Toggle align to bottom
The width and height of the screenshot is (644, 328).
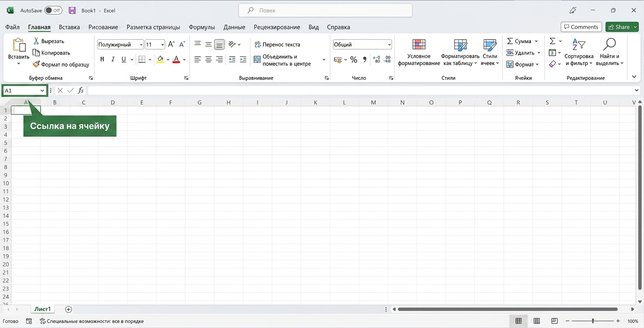pyautogui.click(x=219, y=45)
